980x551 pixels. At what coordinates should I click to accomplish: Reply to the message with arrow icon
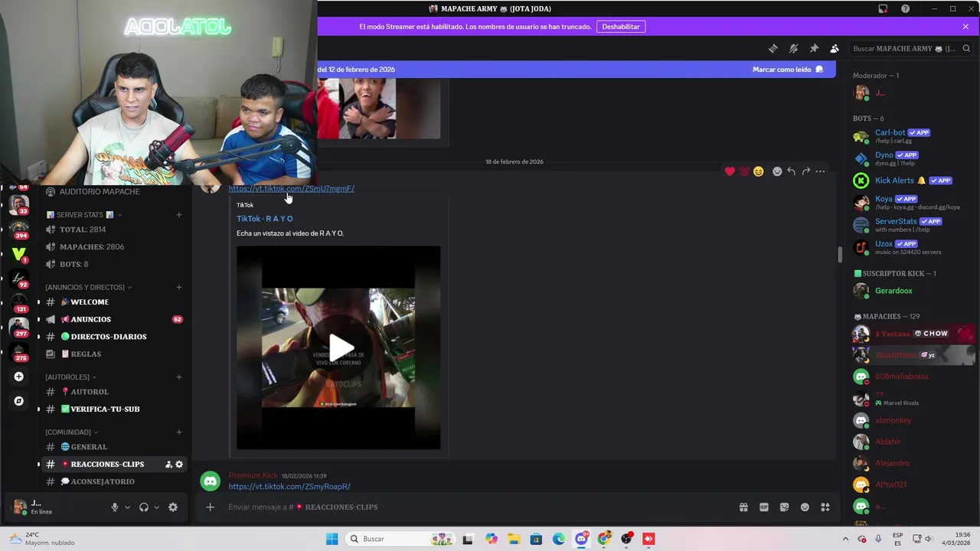791,171
